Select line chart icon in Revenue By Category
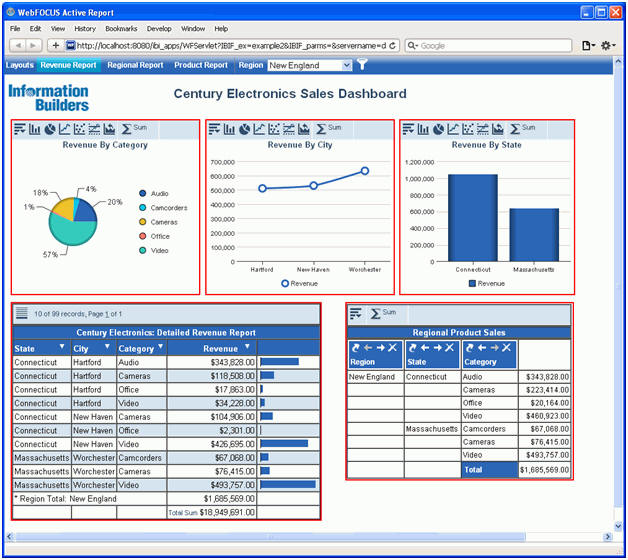The width and height of the screenshot is (628, 560). (x=64, y=129)
